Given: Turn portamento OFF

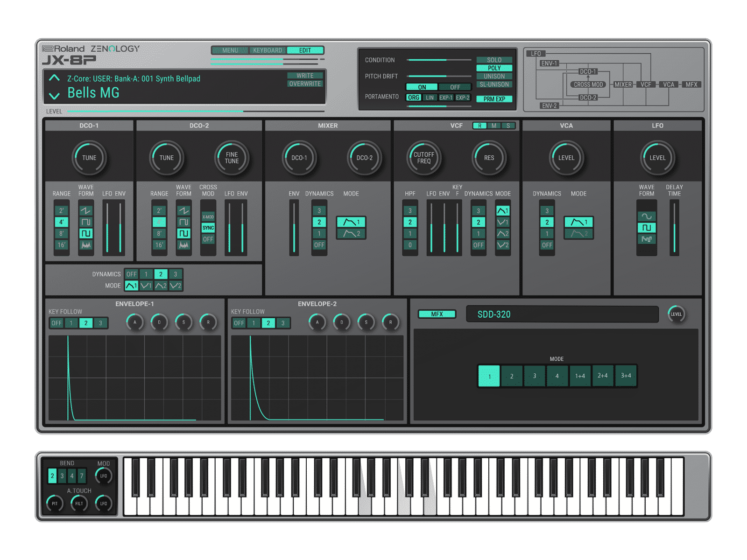Looking at the screenshot, I should coord(455,87).
